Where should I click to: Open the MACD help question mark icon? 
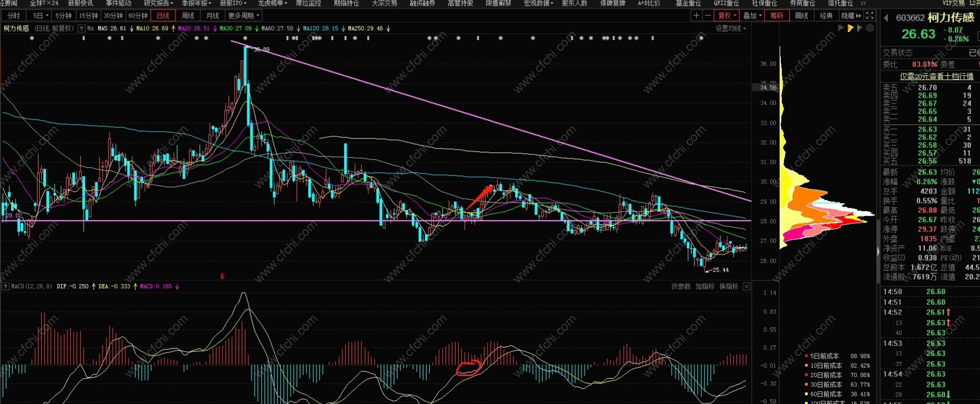tap(5, 287)
